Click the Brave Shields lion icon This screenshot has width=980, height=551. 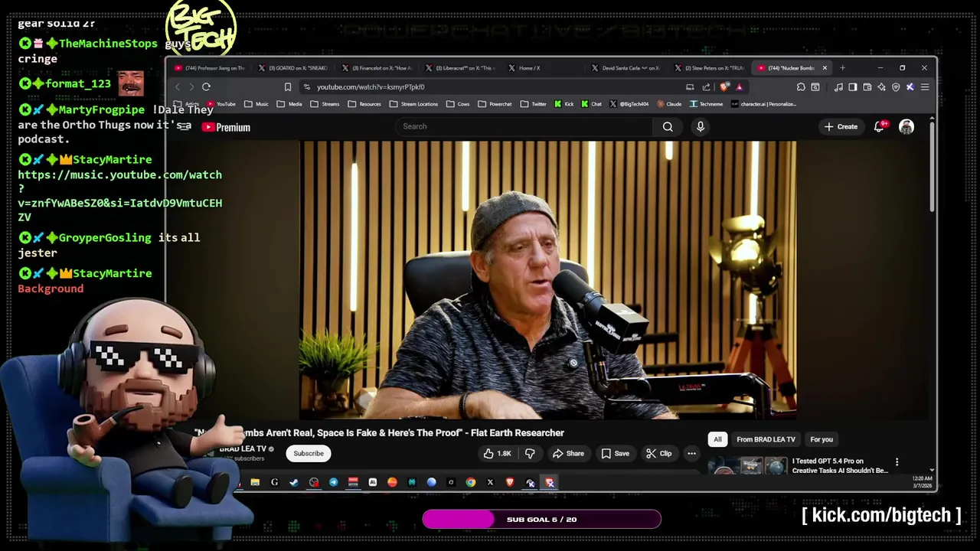coord(724,86)
